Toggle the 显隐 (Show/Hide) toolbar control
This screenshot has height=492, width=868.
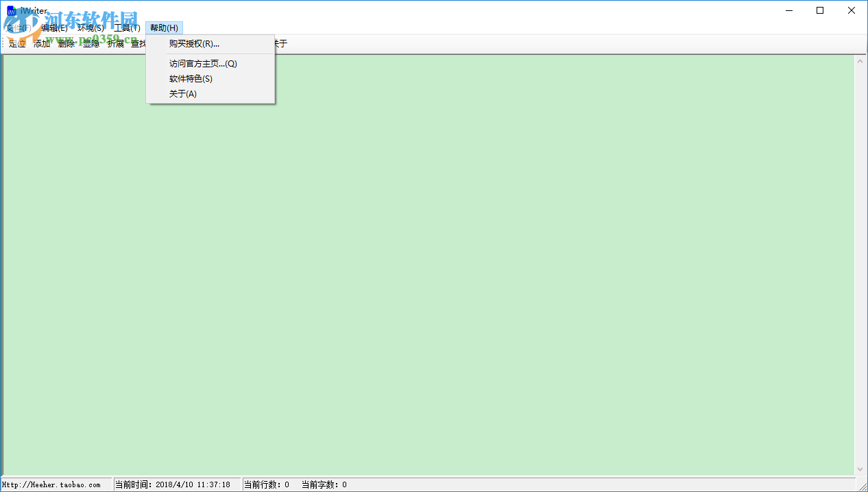91,43
